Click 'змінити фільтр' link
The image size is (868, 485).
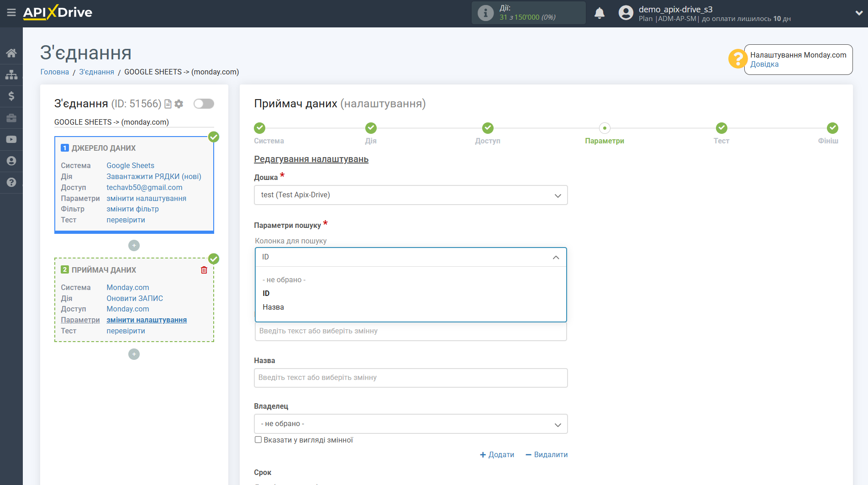pos(133,209)
